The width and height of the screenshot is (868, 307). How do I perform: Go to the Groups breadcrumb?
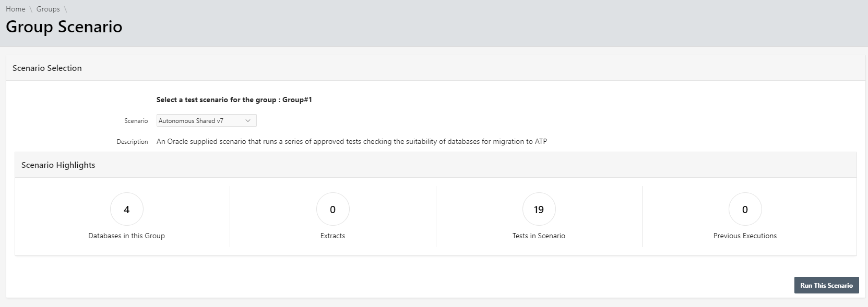48,9
